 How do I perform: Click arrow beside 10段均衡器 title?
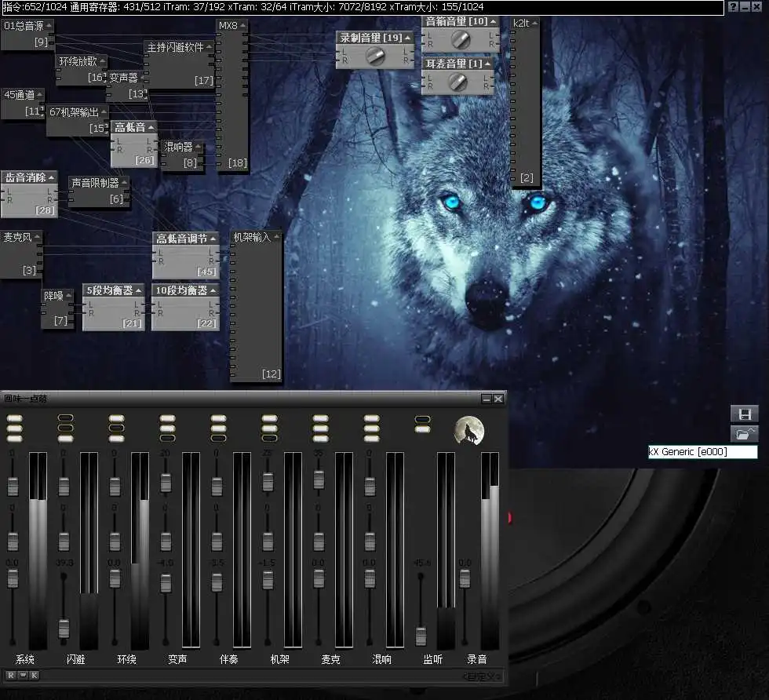coord(213,291)
